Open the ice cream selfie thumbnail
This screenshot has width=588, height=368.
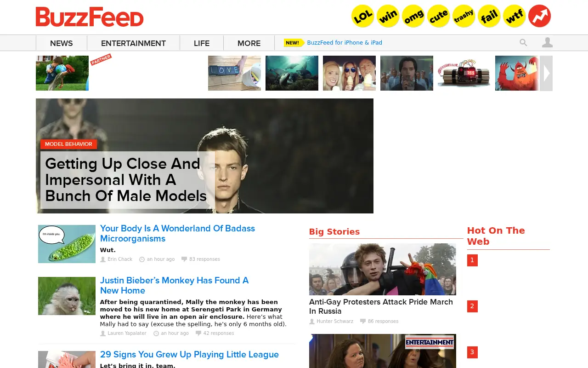[349, 73]
